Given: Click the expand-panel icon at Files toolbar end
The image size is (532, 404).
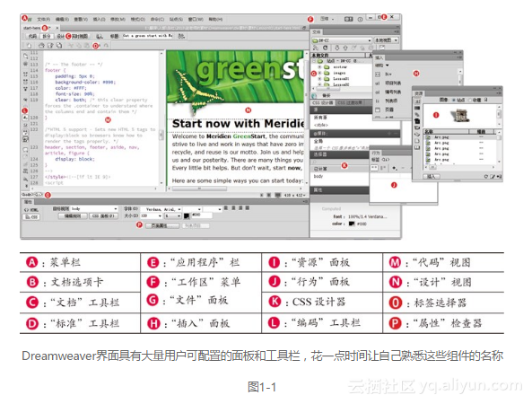Looking at the screenshot, I should pos(382,48).
